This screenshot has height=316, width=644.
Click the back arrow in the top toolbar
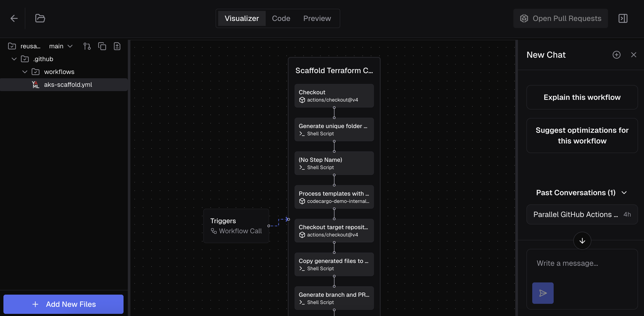[14, 18]
